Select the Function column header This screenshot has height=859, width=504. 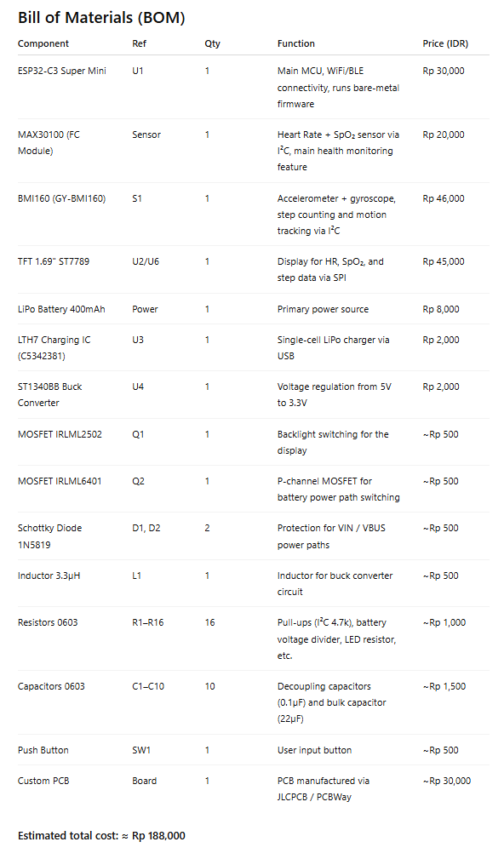[x=295, y=43]
